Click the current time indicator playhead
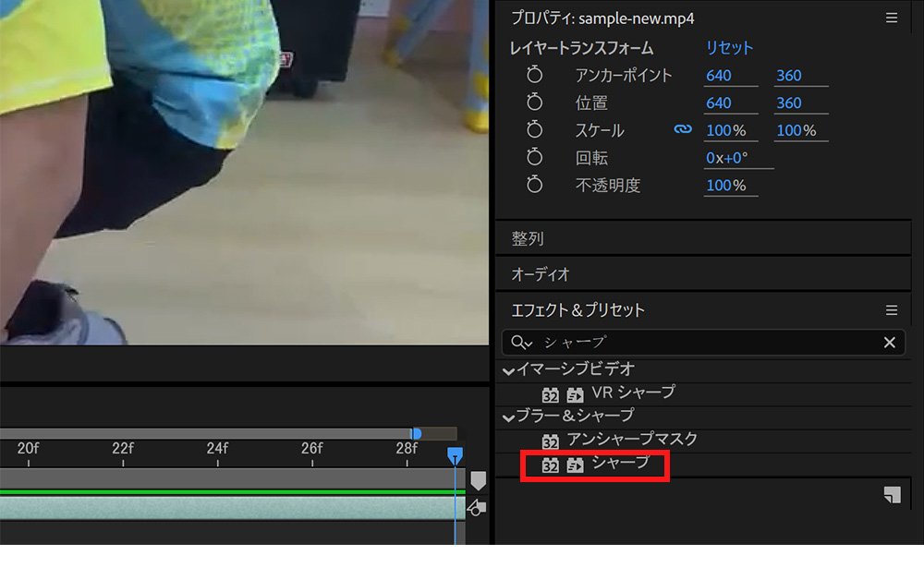Screen dimensions: 924x568 click(455, 455)
